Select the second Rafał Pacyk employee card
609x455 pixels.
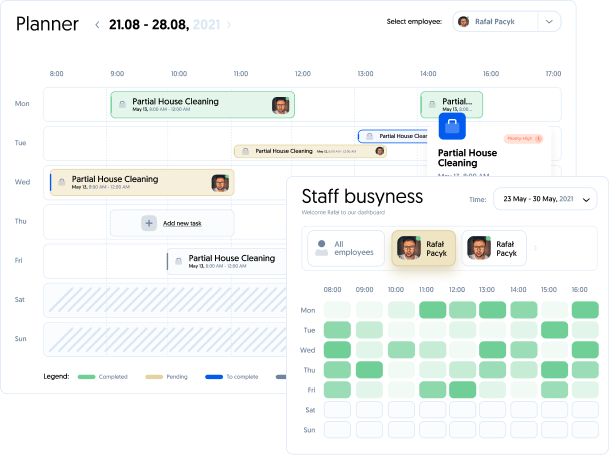(495, 248)
